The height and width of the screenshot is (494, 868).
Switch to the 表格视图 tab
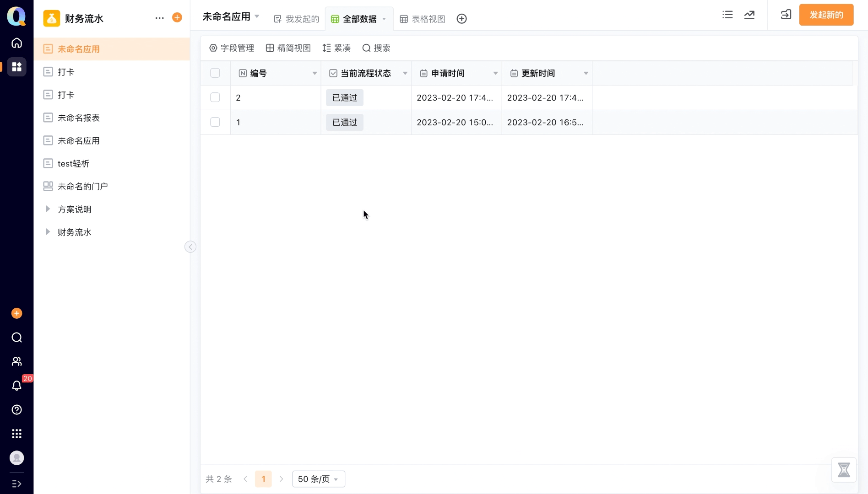click(x=423, y=19)
